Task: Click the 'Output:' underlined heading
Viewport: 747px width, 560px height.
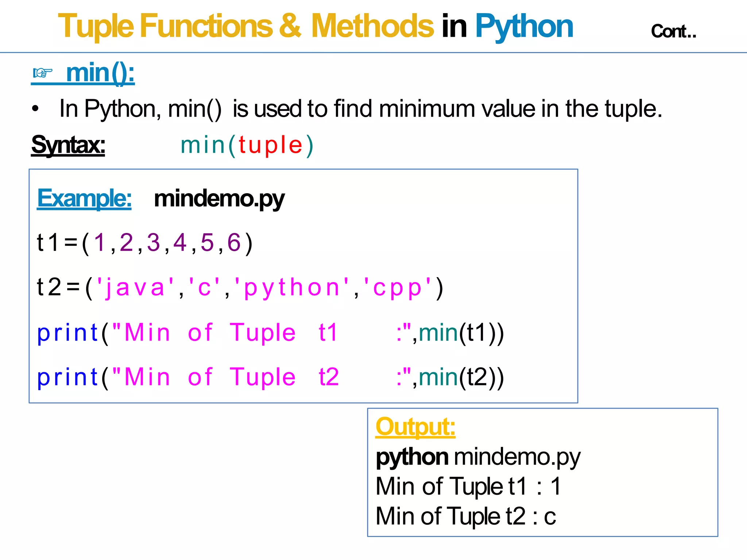Action: pyautogui.click(x=415, y=427)
